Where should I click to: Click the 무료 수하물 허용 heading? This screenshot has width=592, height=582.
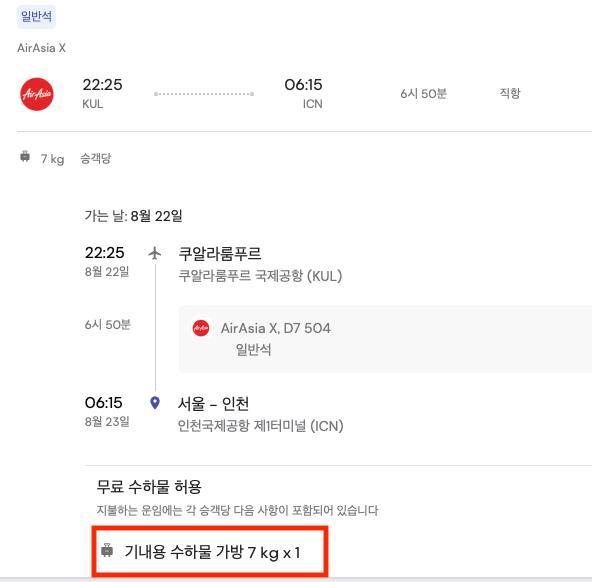149,487
